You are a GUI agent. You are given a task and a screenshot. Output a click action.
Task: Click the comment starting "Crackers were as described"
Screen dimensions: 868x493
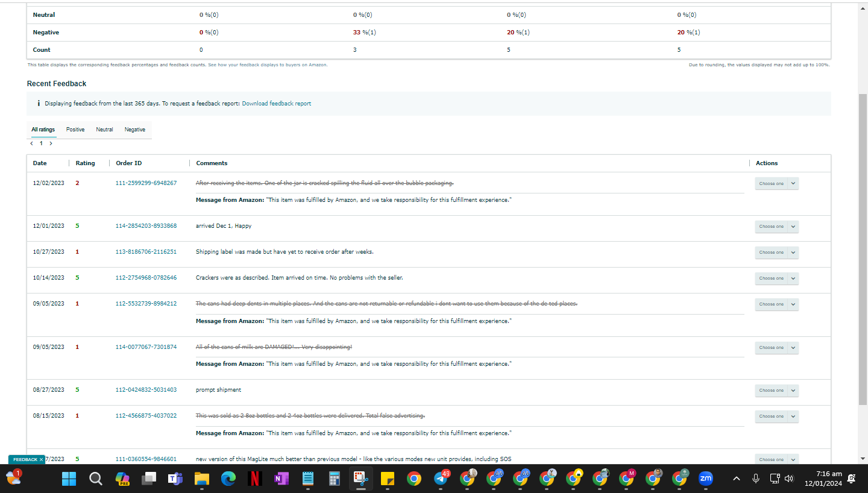click(x=299, y=278)
